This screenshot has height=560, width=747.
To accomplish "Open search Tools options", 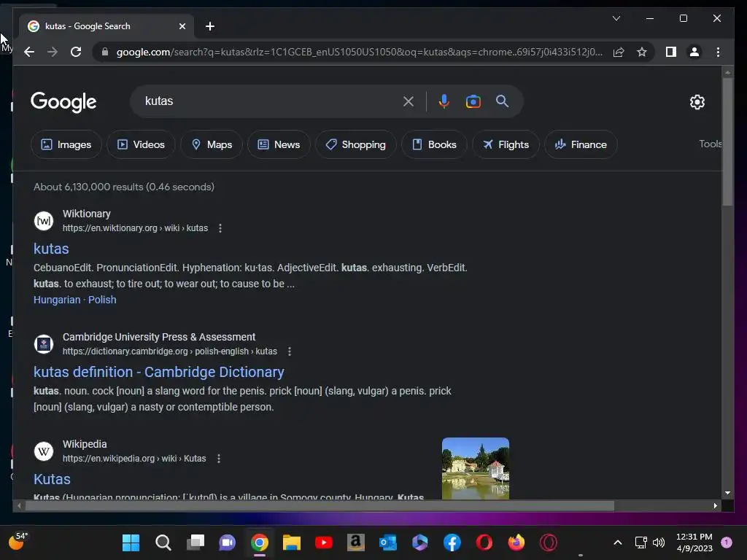I will coord(710,144).
